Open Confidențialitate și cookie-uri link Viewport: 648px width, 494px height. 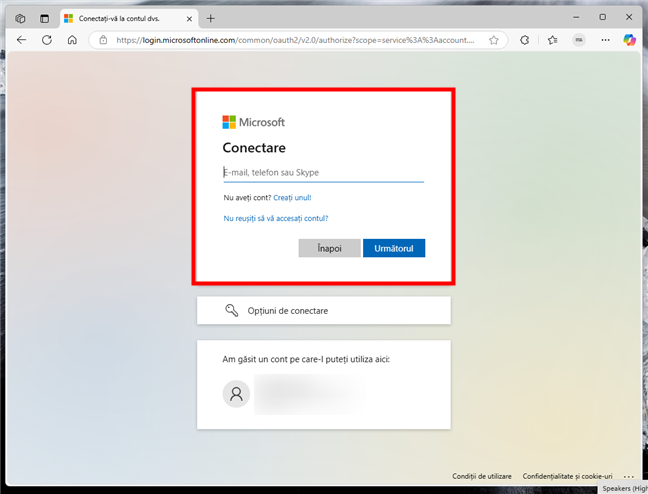567,476
